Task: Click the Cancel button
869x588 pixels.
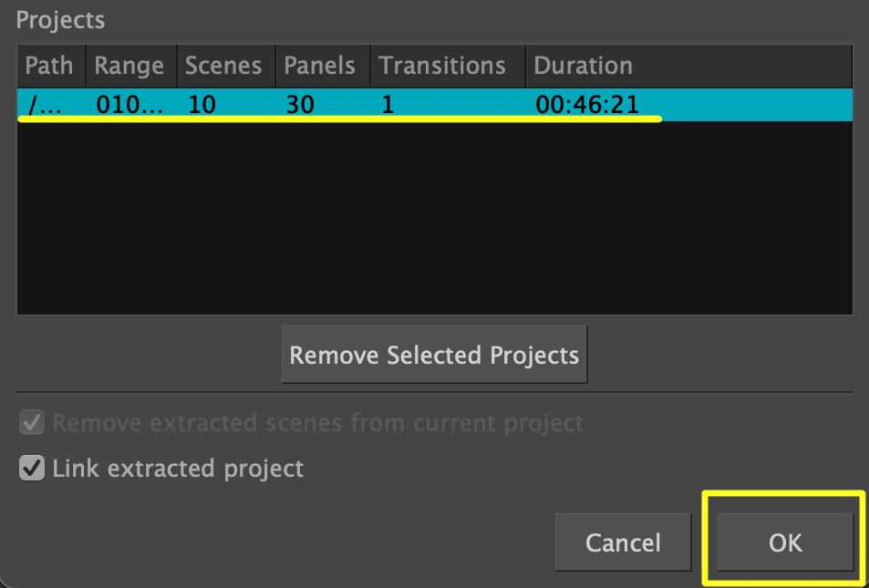Action: tap(623, 542)
